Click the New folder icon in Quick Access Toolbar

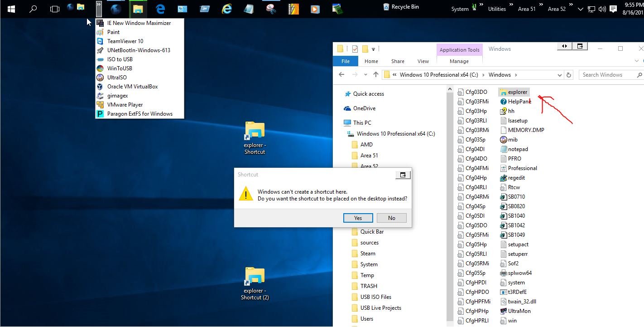364,49
